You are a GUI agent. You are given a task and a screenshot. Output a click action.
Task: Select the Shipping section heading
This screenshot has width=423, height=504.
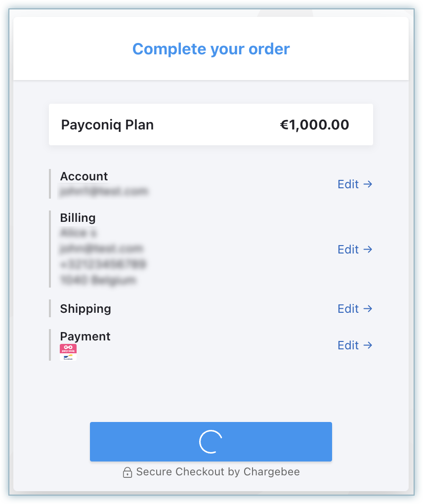pos(85,309)
